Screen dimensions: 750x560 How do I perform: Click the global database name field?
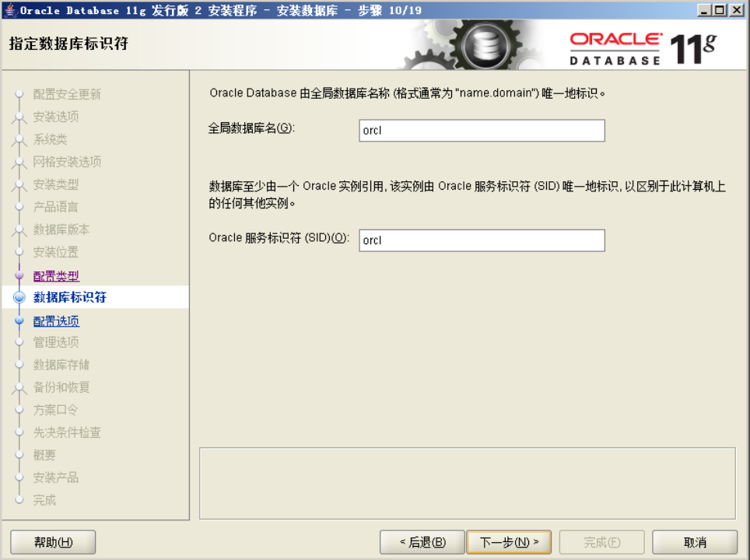point(482,131)
